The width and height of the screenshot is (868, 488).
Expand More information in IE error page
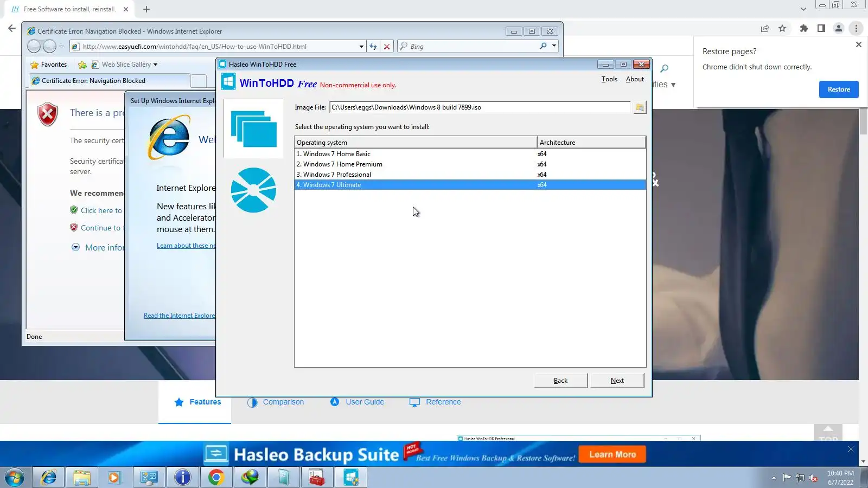click(75, 247)
